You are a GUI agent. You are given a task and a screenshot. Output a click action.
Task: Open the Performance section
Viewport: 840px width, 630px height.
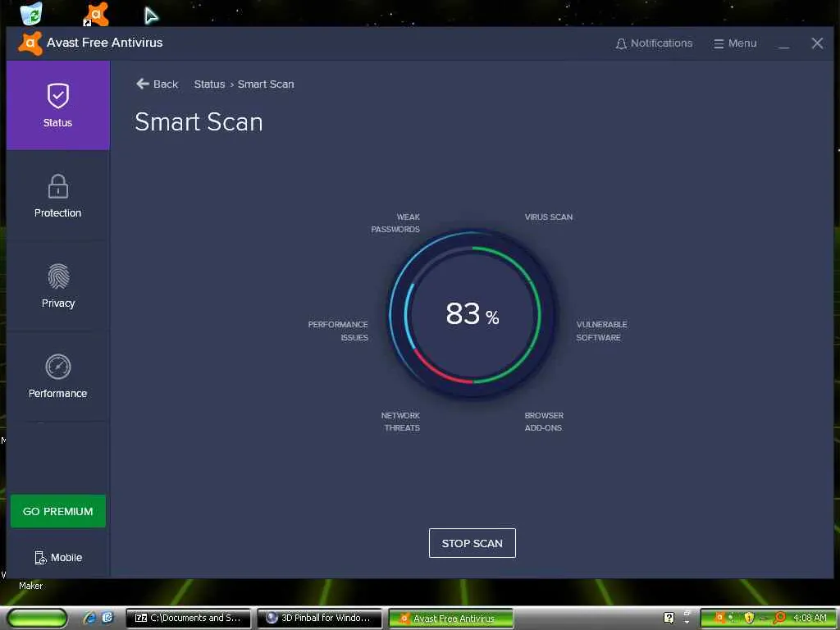coord(58,376)
